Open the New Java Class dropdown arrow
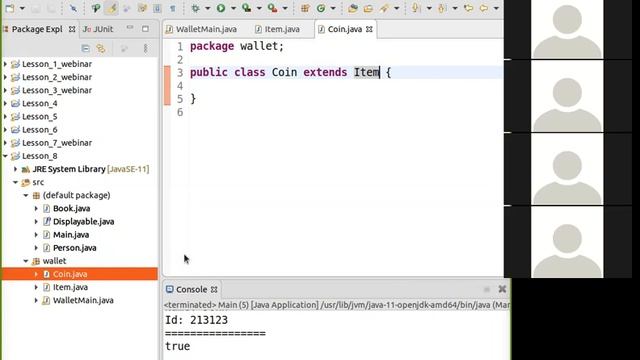Viewport: 640px width, 360px height. [x=333, y=8]
